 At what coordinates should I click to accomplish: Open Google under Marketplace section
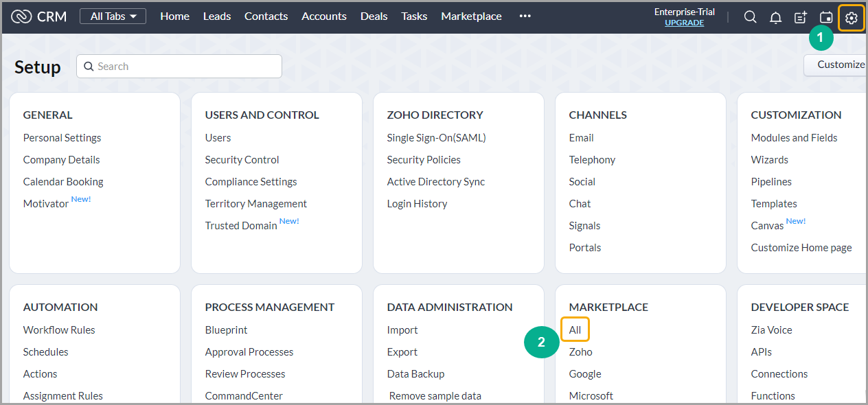(584, 374)
